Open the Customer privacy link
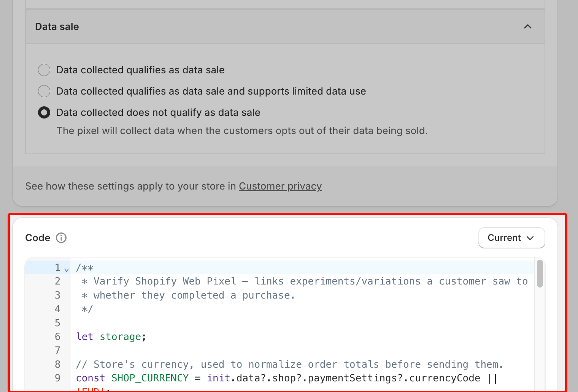The width and height of the screenshot is (578, 392). pos(280,186)
